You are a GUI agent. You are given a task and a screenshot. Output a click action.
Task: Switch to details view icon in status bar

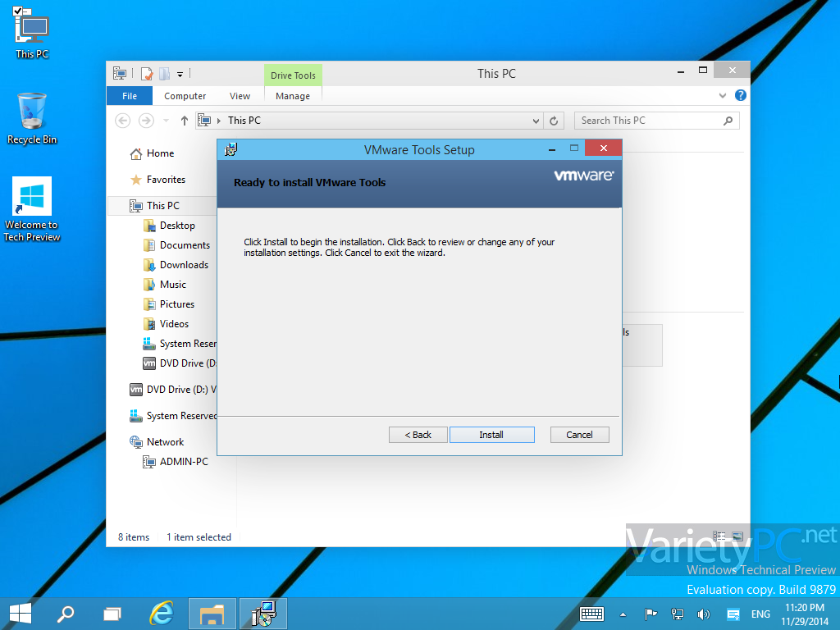719,536
